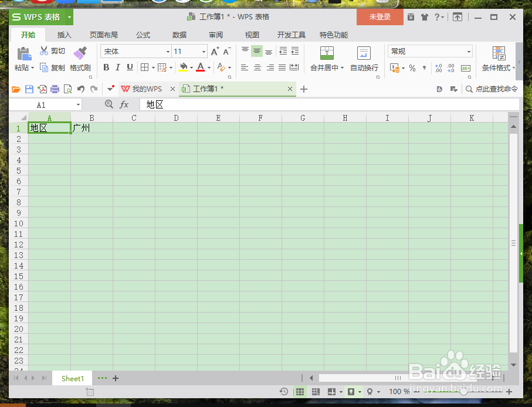Apply the percent style icon

tap(412, 68)
